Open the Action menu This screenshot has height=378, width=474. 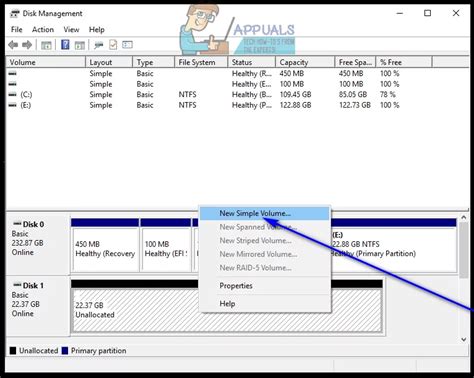point(43,30)
